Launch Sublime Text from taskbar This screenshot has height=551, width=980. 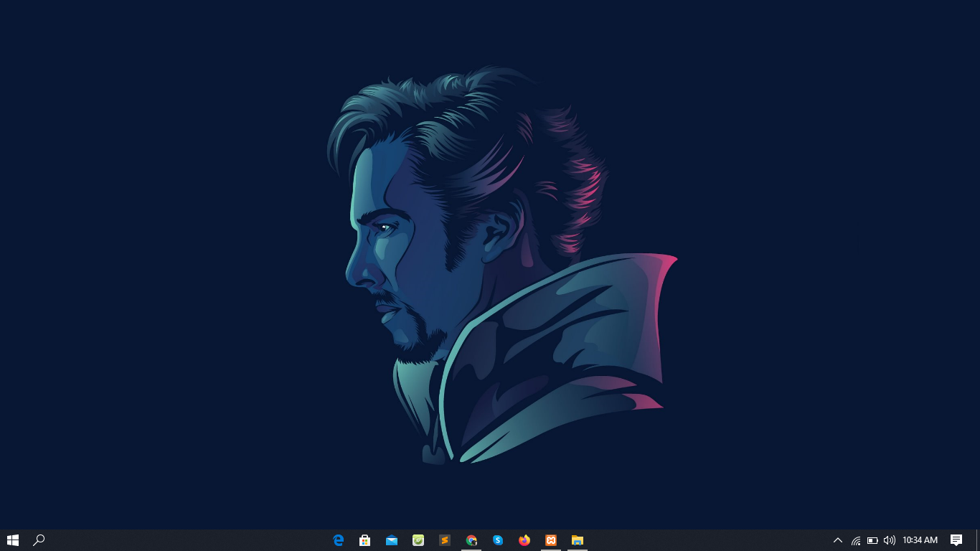tap(445, 540)
